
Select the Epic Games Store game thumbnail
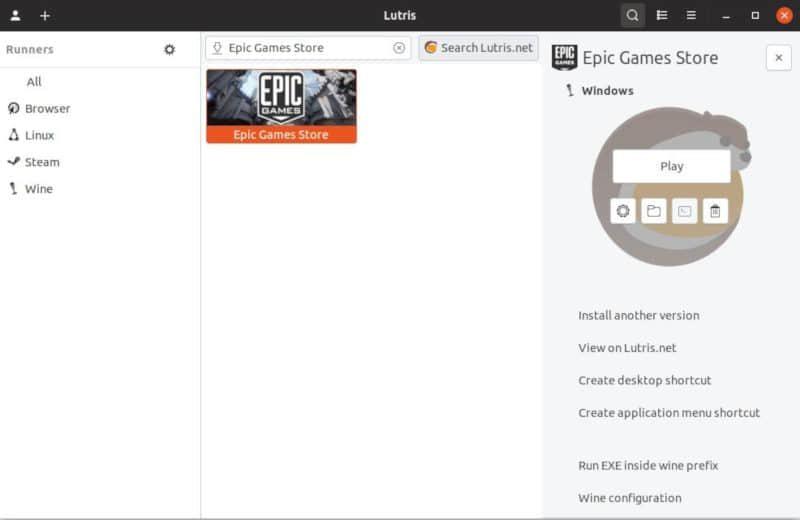281,105
